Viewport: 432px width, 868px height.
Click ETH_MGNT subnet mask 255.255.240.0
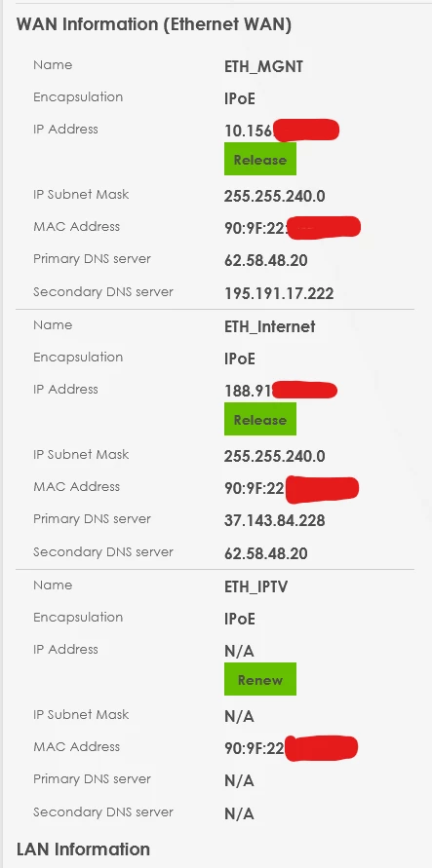275,196
